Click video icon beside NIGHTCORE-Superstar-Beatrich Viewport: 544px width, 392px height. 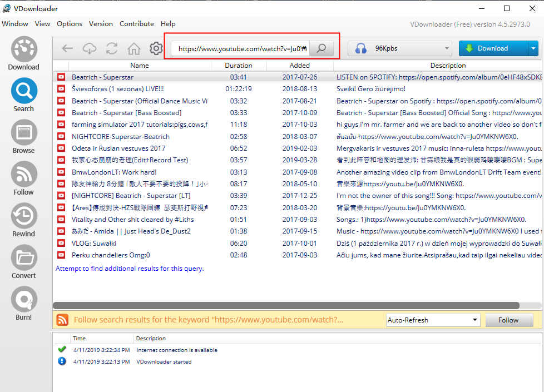pos(61,136)
